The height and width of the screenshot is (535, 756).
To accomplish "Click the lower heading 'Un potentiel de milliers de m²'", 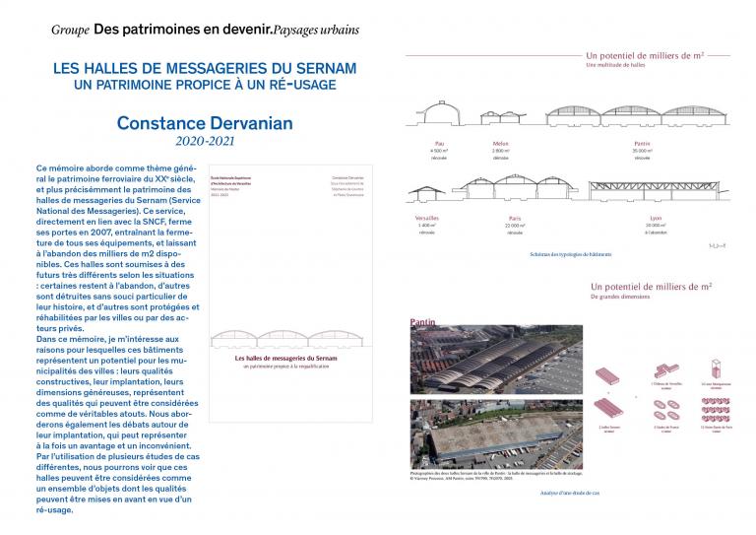I will click(x=651, y=287).
